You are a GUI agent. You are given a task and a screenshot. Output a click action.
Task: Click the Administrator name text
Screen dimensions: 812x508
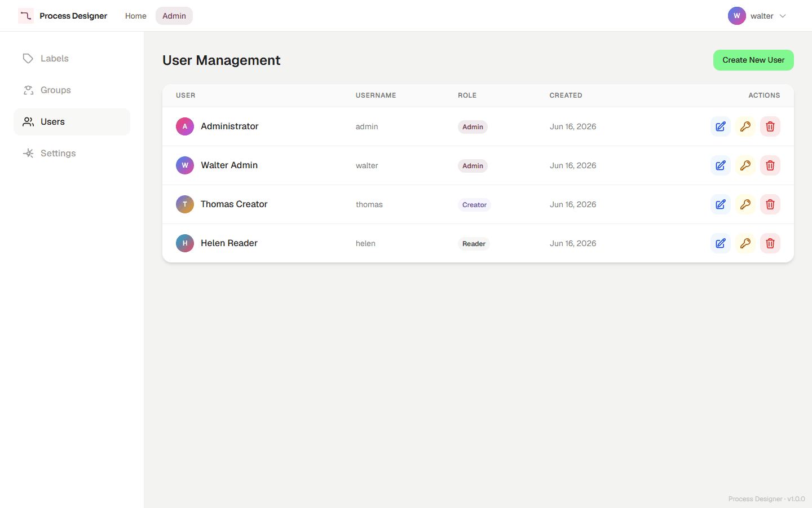click(x=230, y=126)
